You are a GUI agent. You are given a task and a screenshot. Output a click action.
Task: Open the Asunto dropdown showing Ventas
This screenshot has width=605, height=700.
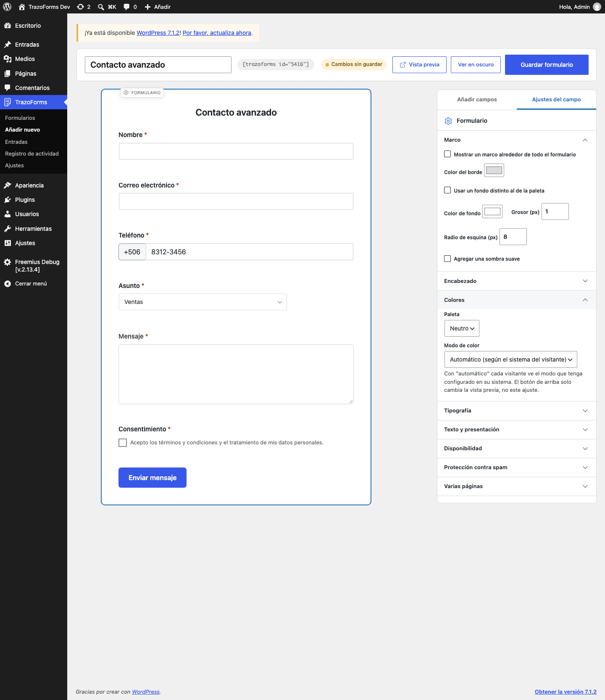click(x=203, y=302)
